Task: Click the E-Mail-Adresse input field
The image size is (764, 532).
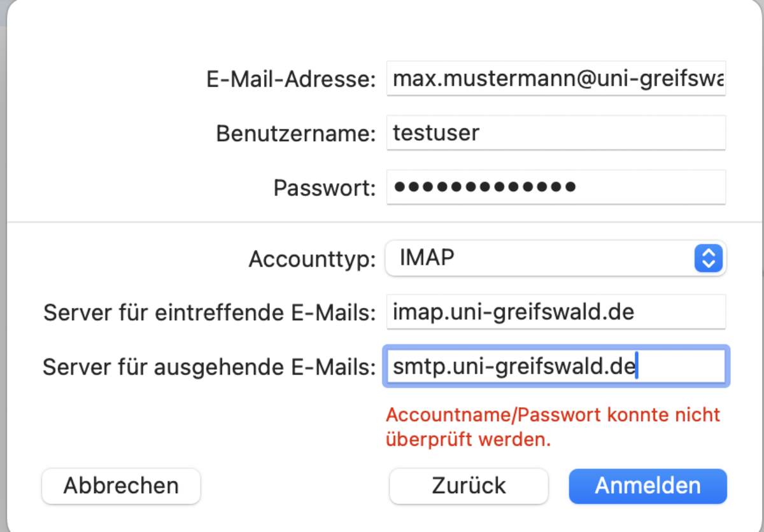Action: 555,79
